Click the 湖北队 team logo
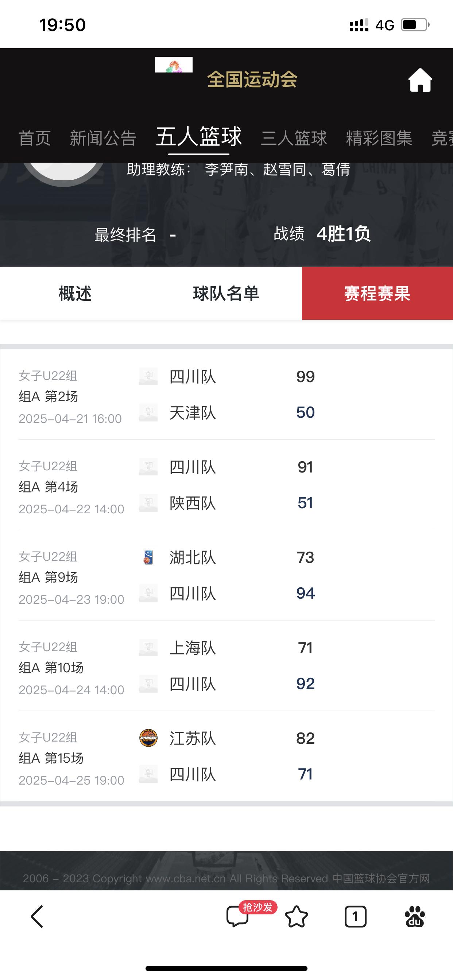453x980 pixels. click(148, 557)
